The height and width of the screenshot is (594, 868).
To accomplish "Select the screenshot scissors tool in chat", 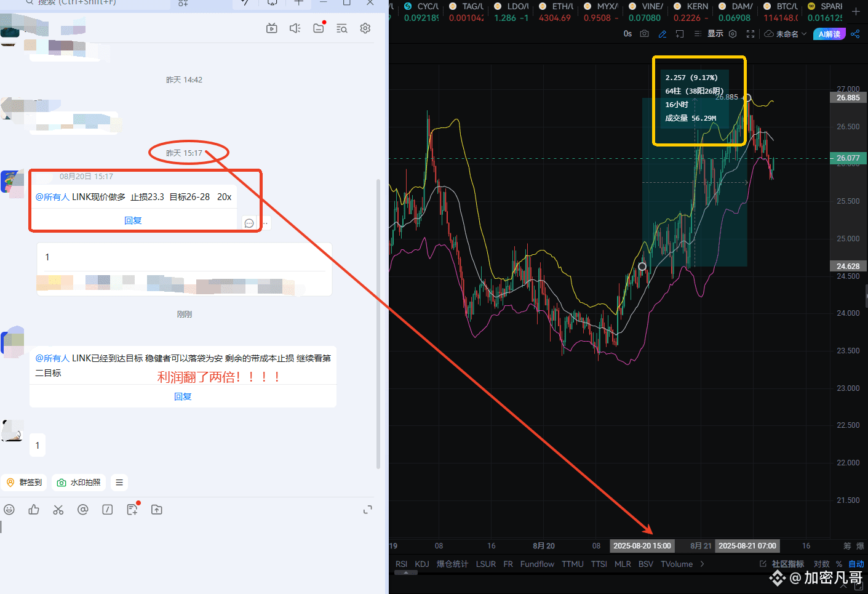I will coord(58,509).
